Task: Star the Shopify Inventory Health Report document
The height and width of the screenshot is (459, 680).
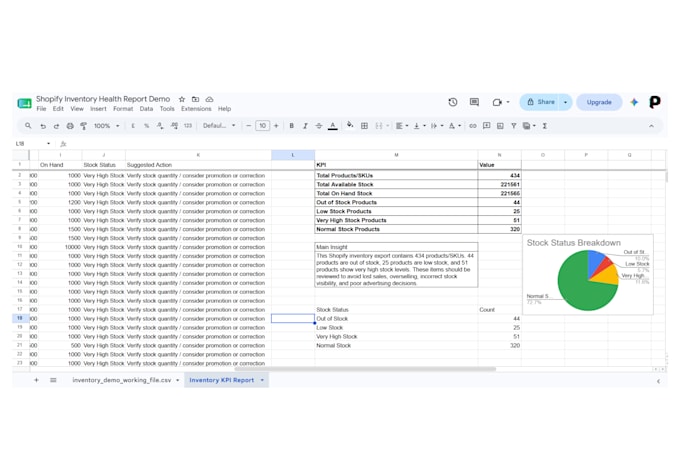Action: click(x=182, y=99)
